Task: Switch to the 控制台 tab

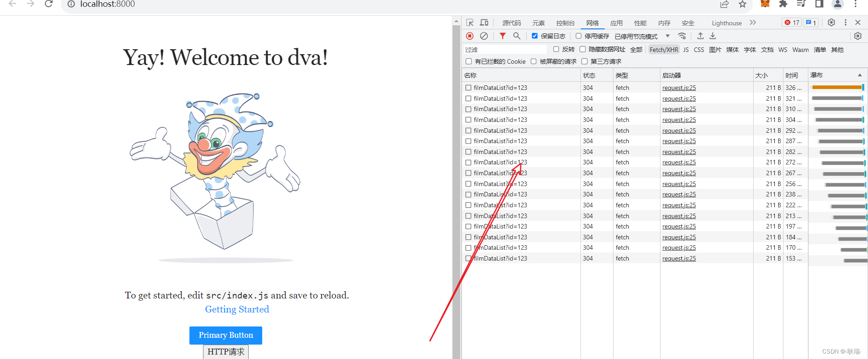Action: [x=566, y=23]
